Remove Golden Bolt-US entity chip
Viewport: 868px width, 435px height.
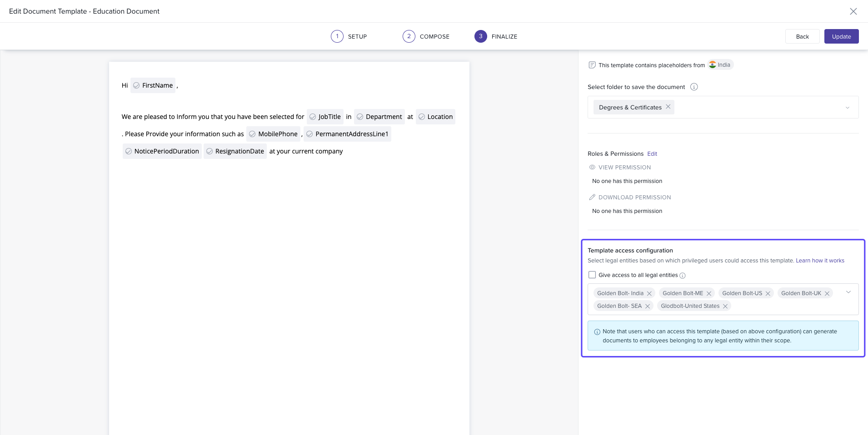coord(768,293)
